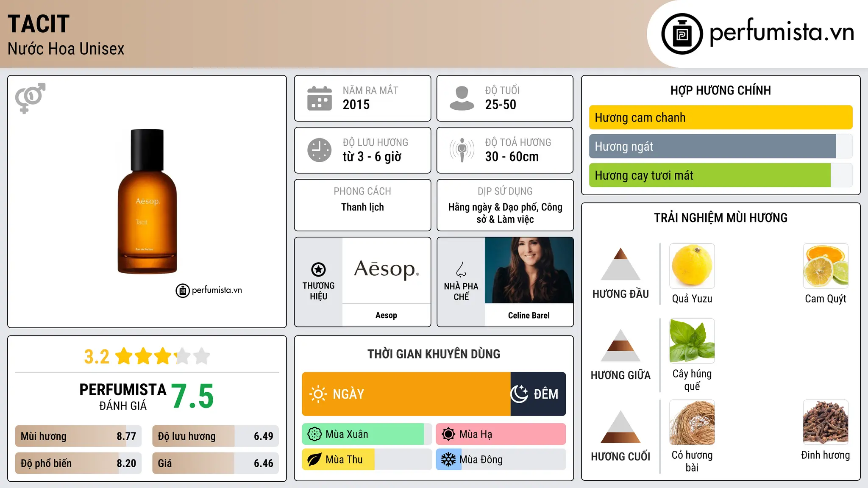The image size is (868, 488).
Task: Click the flower icon for Mùa Xuân
Action: (314, 434)
